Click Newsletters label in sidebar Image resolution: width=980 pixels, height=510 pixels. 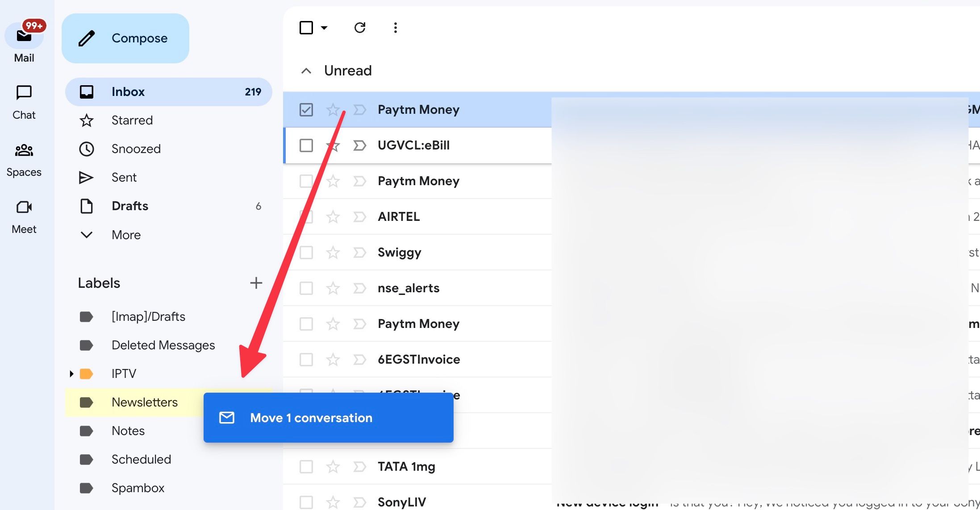[143, 402]
